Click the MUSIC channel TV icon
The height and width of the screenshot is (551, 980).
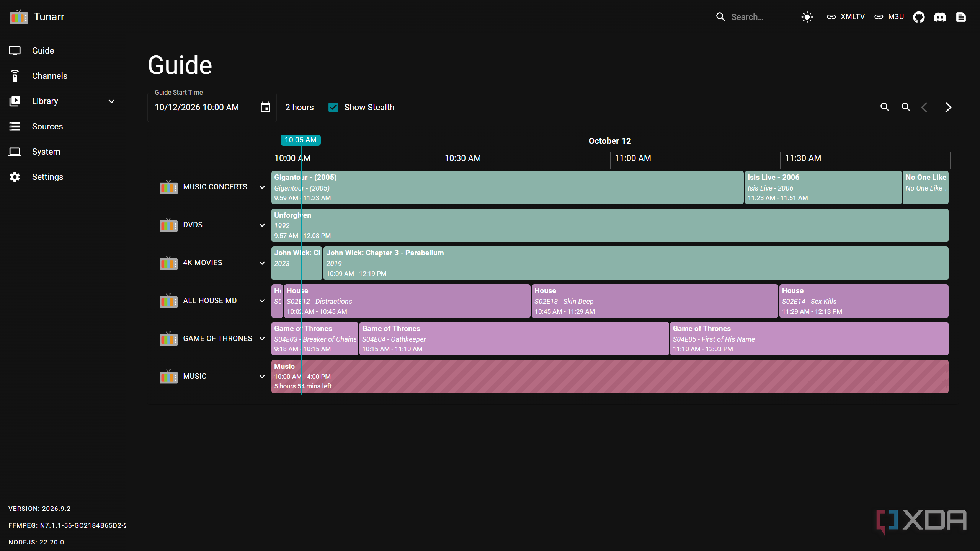click(x=168, y=377)
